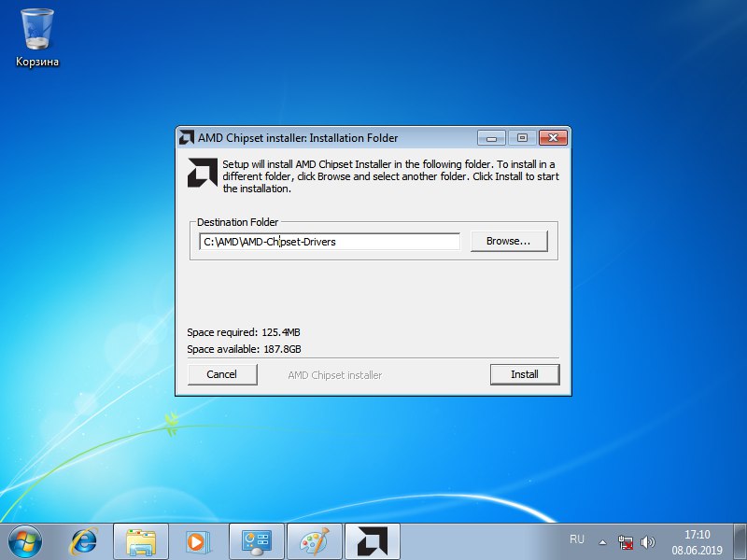Open Windows Explorer from taskbar

point(141,542)
